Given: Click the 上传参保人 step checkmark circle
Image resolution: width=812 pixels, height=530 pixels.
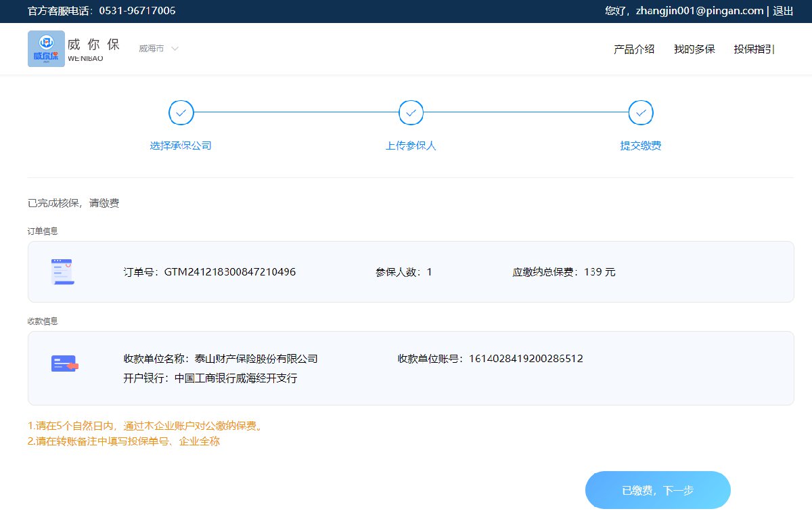Looking at the screenshot, I should [411, 113].
